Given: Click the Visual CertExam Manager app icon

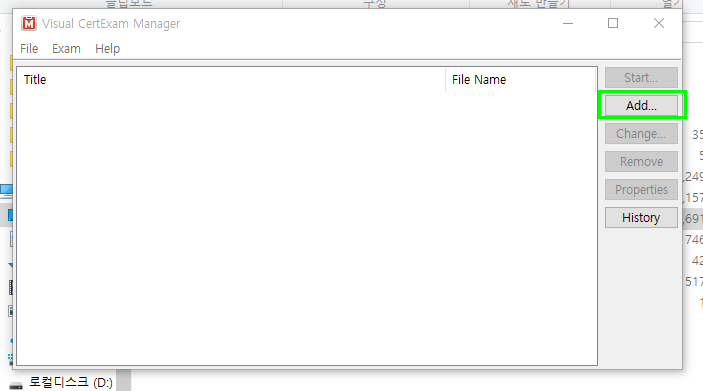Looking at the screenshot, I should pyautogui.click(x=29, y=23).
